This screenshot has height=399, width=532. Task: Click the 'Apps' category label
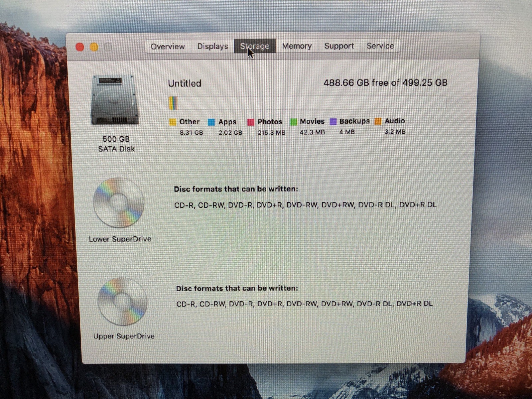[x=227, y=122]
